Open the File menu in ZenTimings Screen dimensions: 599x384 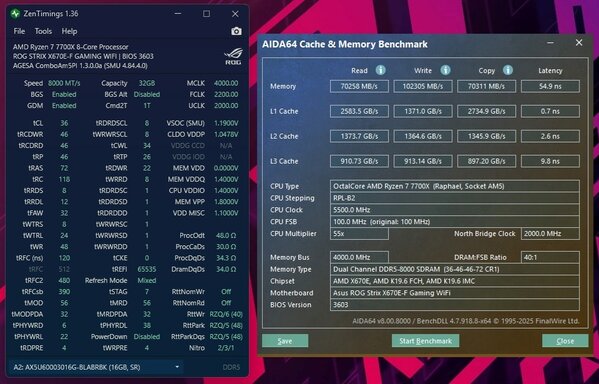tap(19, 31)
